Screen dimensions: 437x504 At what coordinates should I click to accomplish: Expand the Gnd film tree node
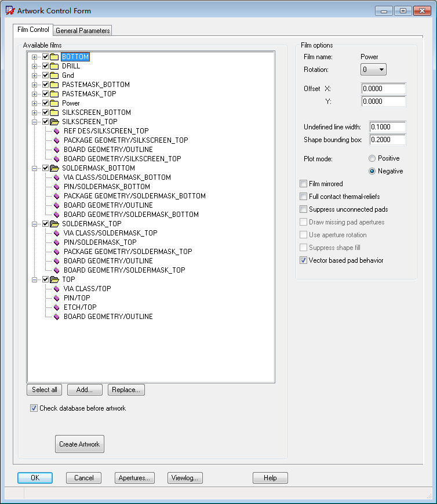click(34, 76)
